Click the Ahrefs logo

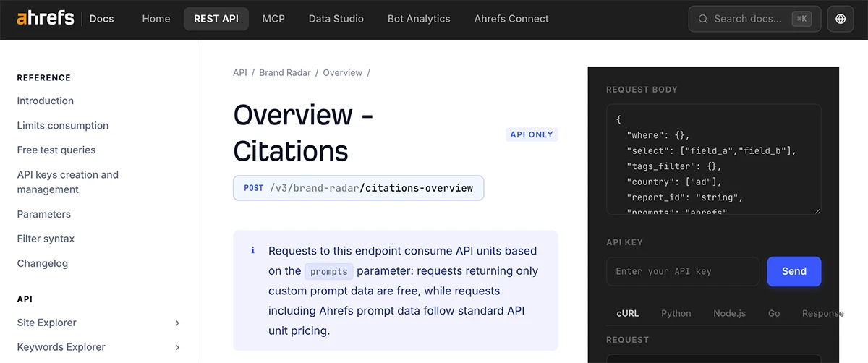46,18
